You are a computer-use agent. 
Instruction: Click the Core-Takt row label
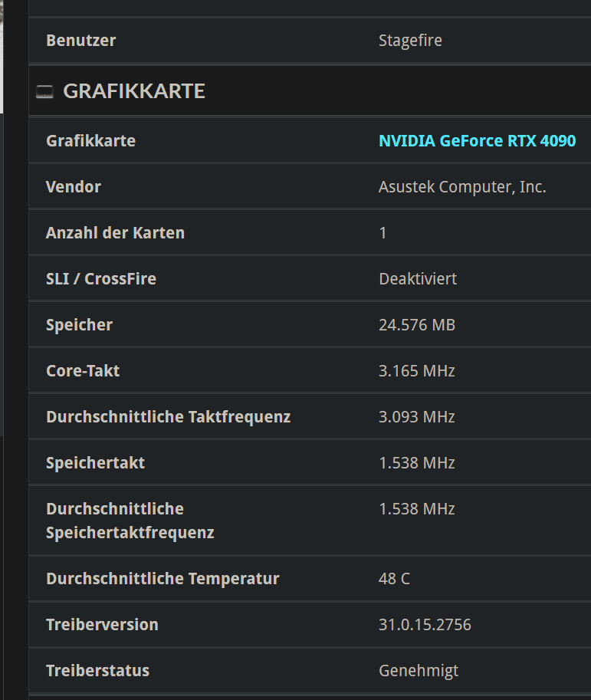(x=83, y=371)
